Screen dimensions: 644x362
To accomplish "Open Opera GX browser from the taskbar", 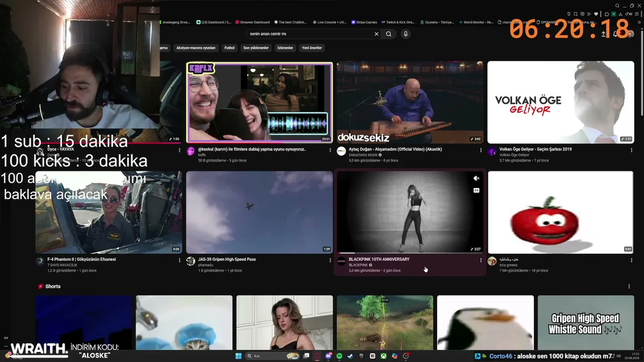I will [317, 356].
